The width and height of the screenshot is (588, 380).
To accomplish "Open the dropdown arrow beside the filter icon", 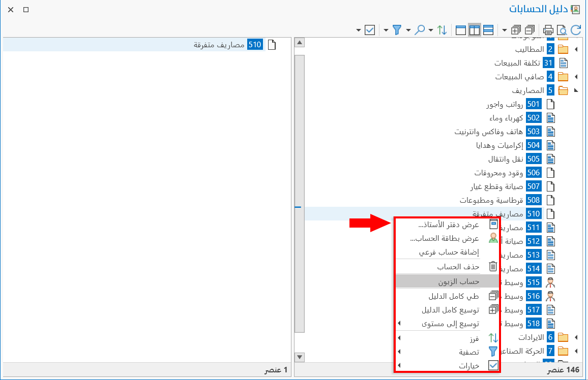I will [x=408, y=30].
